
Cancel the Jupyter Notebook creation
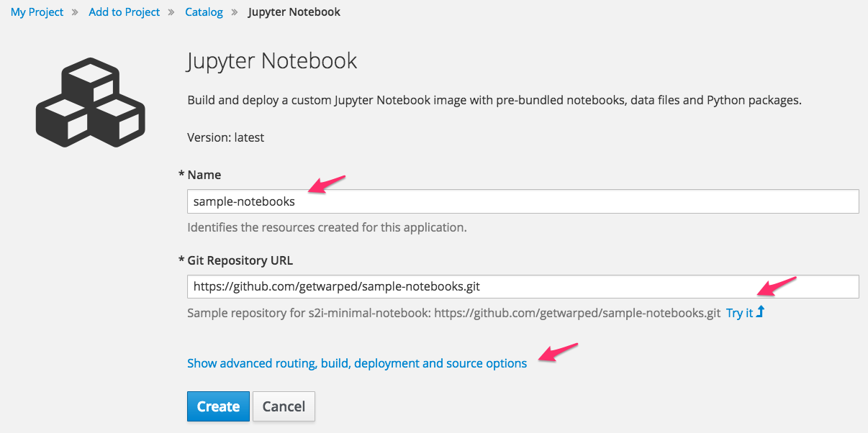pyautogui.click(x=284, y=406)
